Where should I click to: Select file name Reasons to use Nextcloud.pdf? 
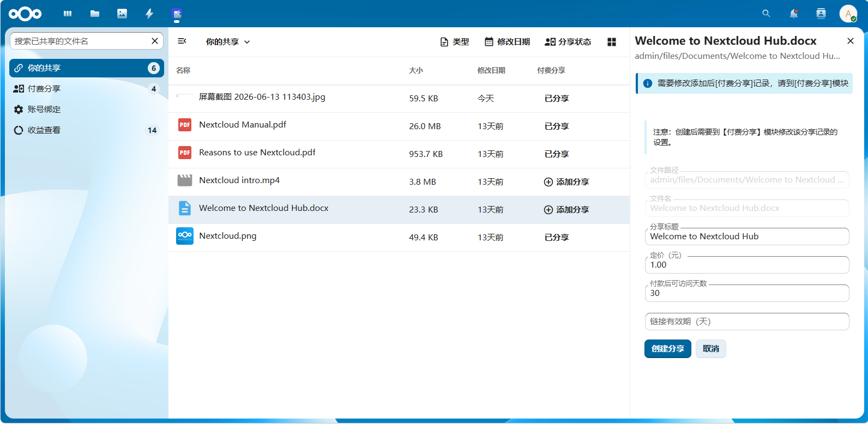coord(257,153)
